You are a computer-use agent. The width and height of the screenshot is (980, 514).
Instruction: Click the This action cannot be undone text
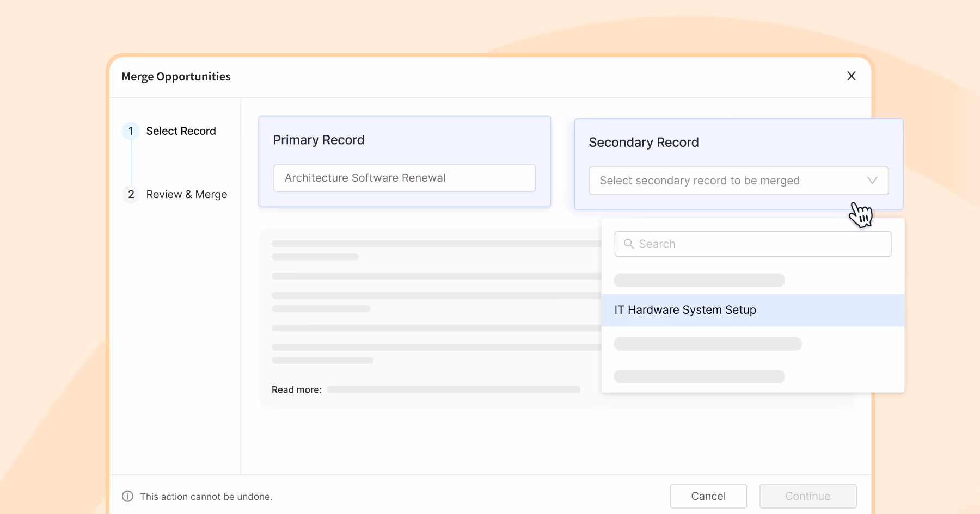[x=206, y=497]
